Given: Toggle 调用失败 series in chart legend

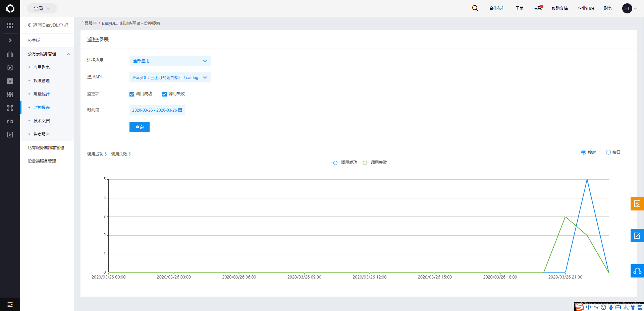Looking at the screenshot, I should point(374,163).
